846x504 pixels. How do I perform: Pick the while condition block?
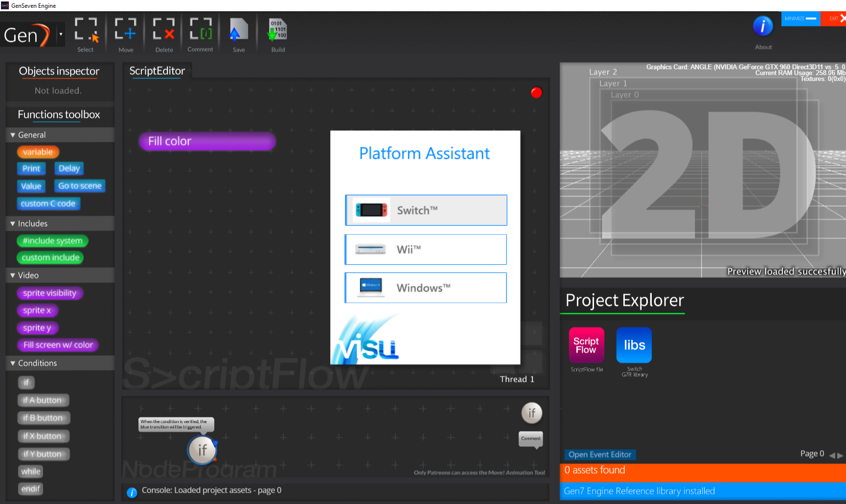point(31,472)
